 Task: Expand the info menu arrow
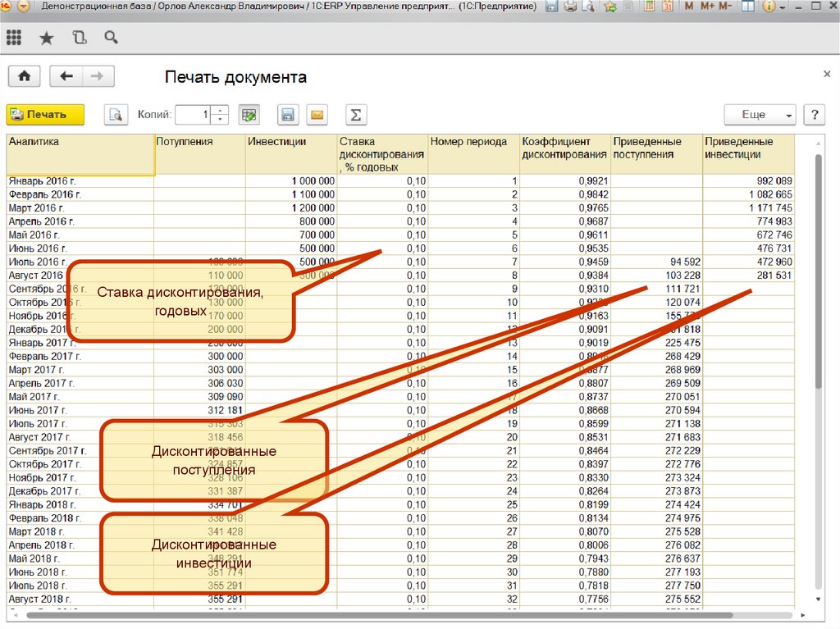click(784, 7)
